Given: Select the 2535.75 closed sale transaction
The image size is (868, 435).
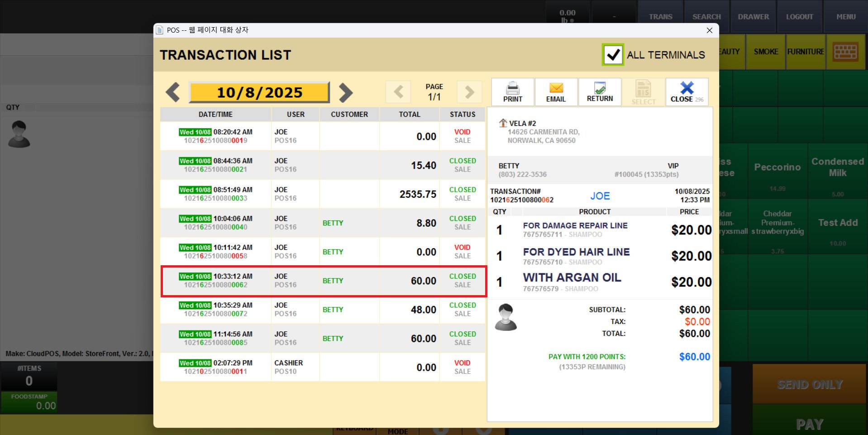Looking at the screenshot, I should [x=323, y=194].
